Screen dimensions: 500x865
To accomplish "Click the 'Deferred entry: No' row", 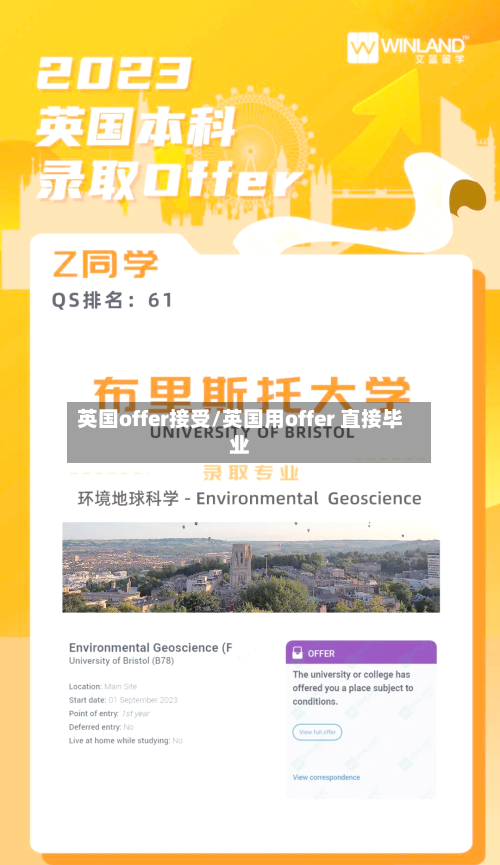I will click(x=101, y=727).
